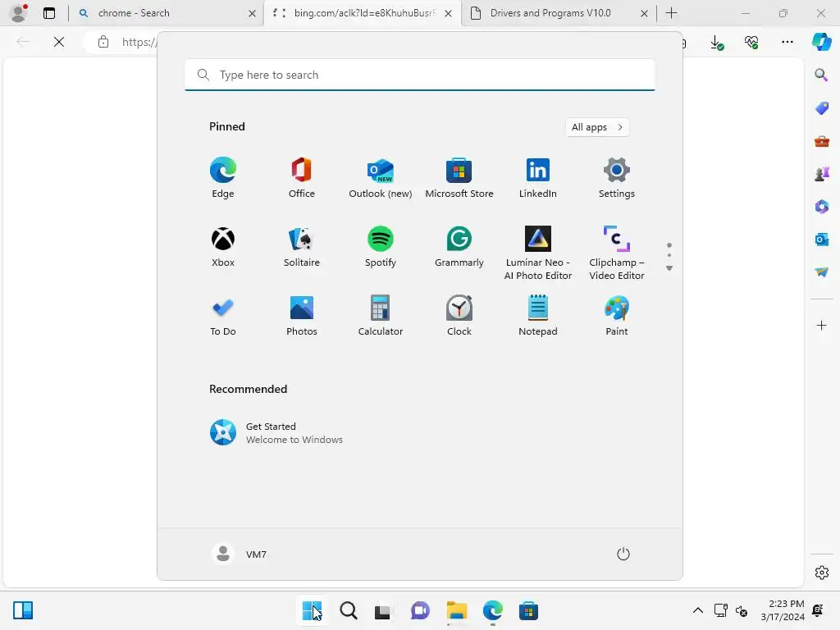Expand All apps list
Viewport: 840px width, 630px height.
tap(597, 127)
